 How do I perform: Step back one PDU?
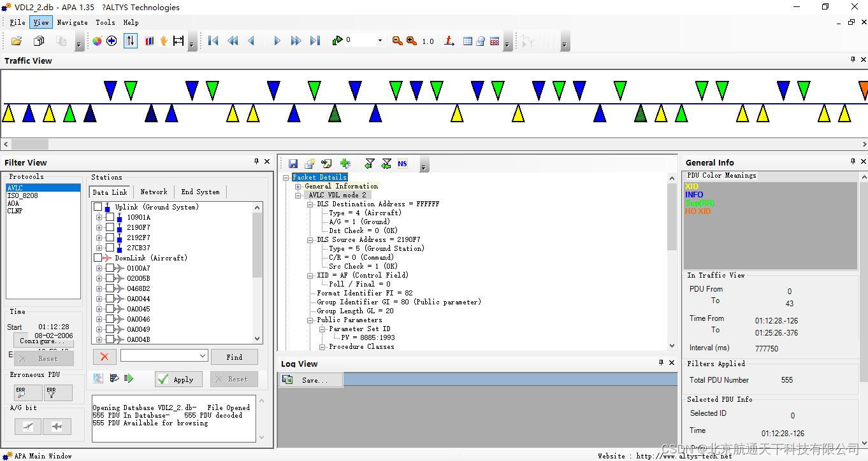tap(251, 41)
